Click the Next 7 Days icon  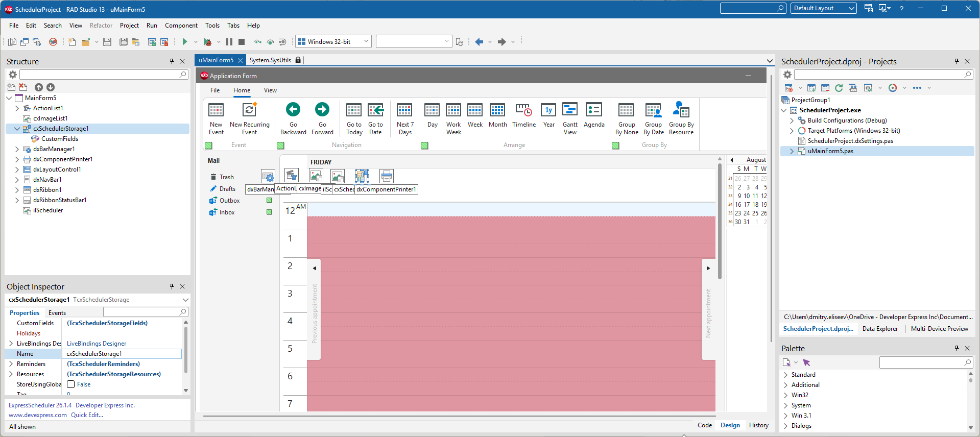pos(404,110)
